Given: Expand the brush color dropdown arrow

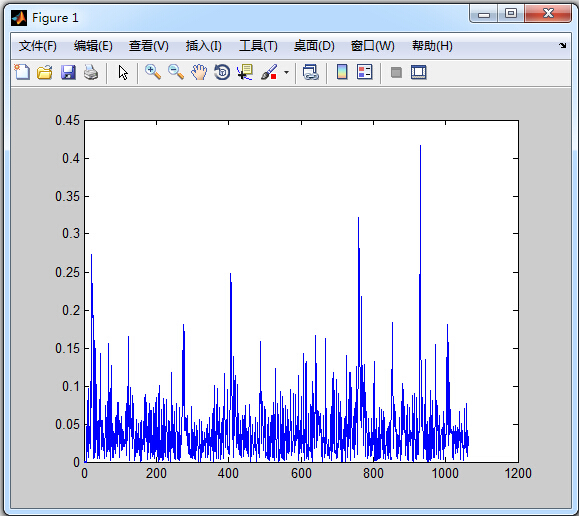Looking at the screenshot, I should click(x=287, y=72).
